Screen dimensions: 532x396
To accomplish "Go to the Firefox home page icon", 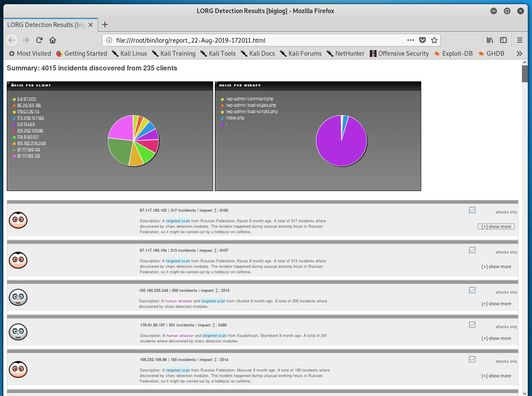I will tap(53, 40).
